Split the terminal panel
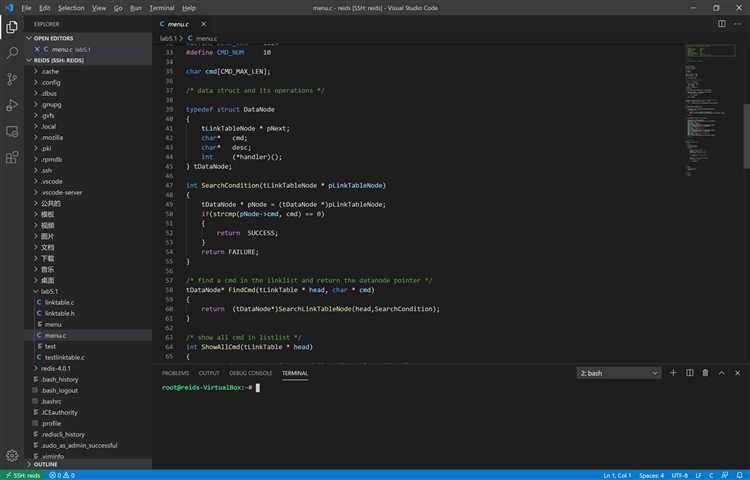The height and width of the screenshot is (480, 750). [689, 373]
